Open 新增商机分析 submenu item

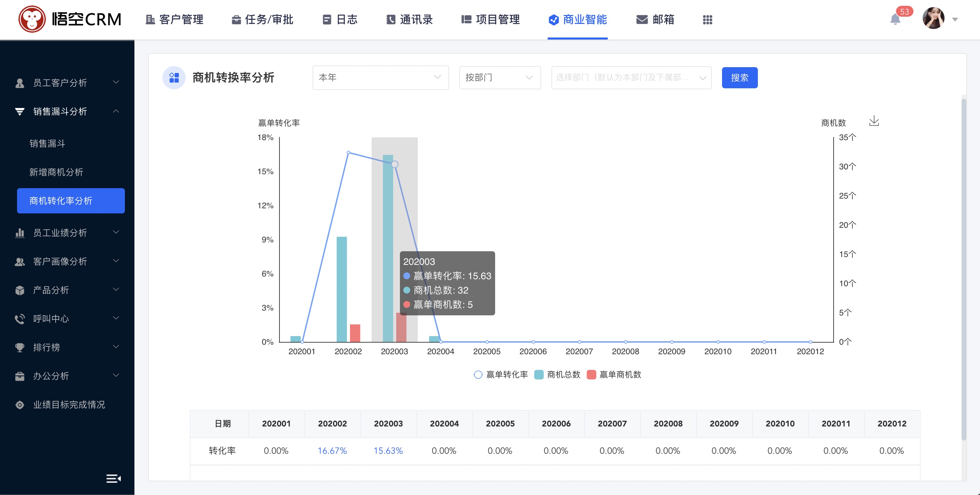[x=56, y=172]
